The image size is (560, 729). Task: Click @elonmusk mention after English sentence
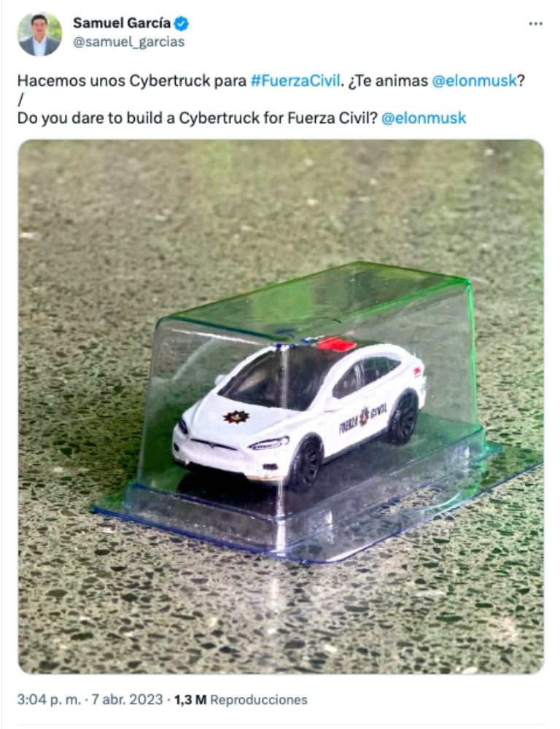pyautogui.click(x=424, y=118)
